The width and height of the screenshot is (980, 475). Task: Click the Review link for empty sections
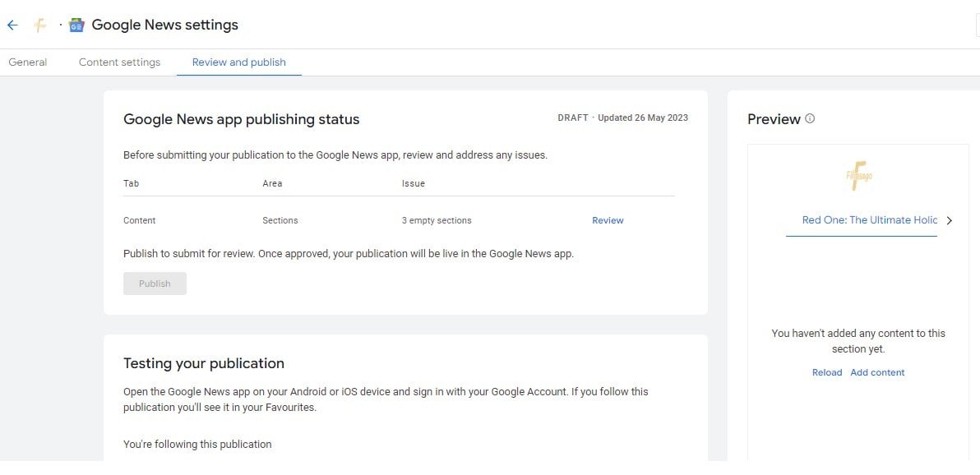click(608, 220)
